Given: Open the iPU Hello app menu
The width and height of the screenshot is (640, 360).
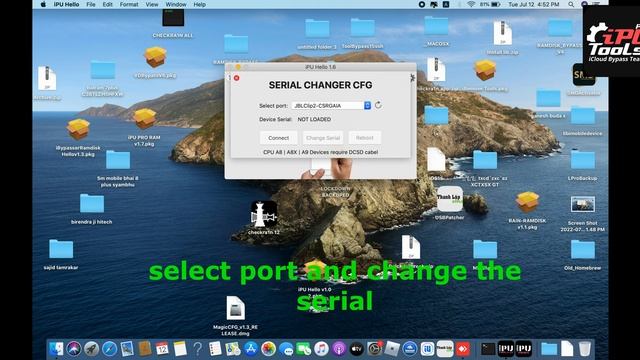Looking at the screenshot, I should pos(67,4).
